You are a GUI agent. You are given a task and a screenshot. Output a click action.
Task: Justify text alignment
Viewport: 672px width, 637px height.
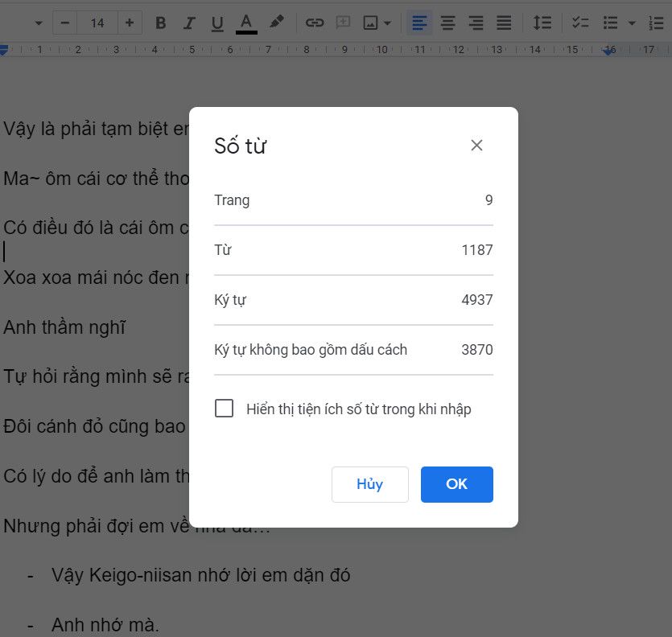point(504,23)
